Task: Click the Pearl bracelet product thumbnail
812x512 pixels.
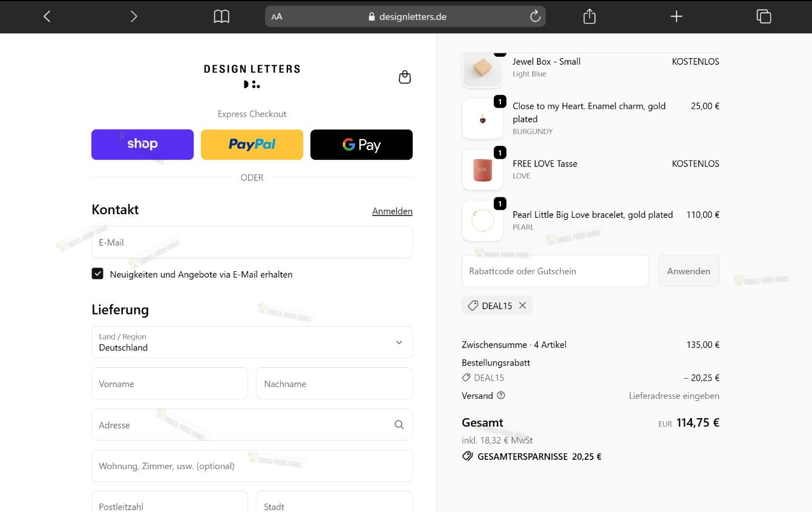Action: [482, 221]
